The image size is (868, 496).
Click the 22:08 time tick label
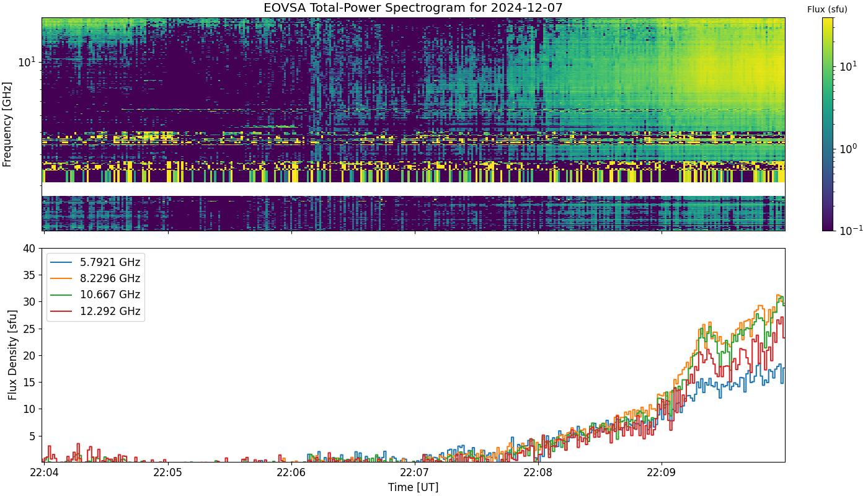tap(538, 472)
